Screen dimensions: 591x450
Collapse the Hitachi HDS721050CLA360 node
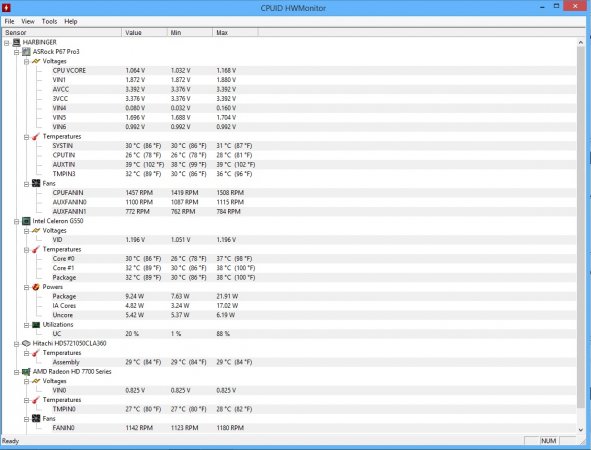click(17, 344)
